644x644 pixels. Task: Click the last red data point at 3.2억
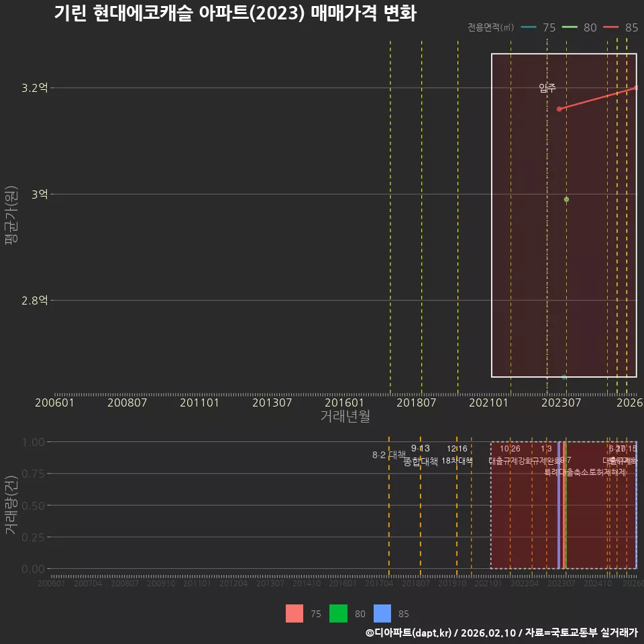click(636, 87)
